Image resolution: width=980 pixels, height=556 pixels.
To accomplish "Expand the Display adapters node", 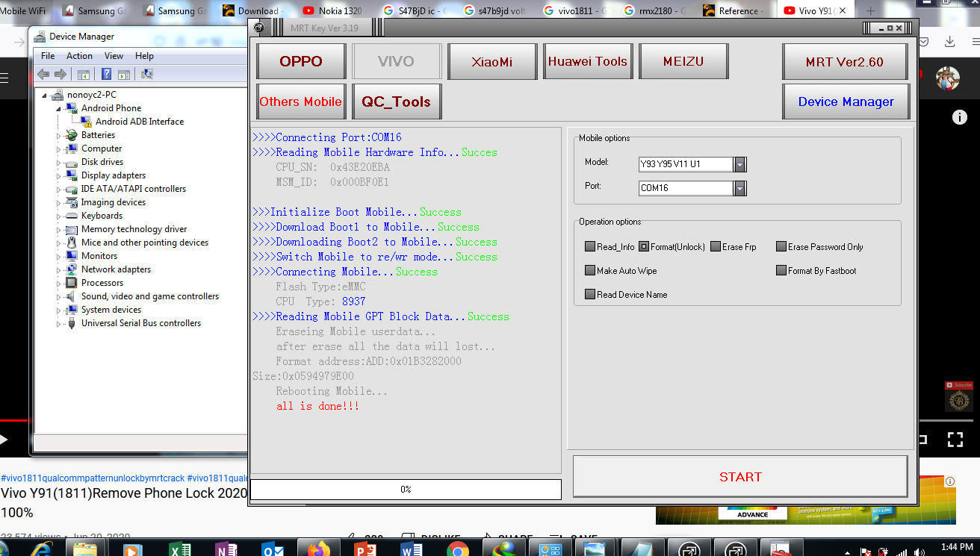I will click(x=58, y=175).
